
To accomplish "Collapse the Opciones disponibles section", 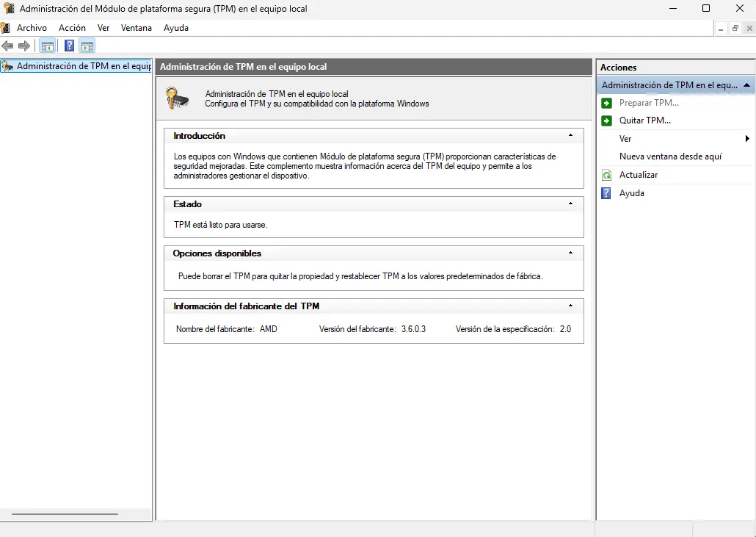I will tap(571, 253).
